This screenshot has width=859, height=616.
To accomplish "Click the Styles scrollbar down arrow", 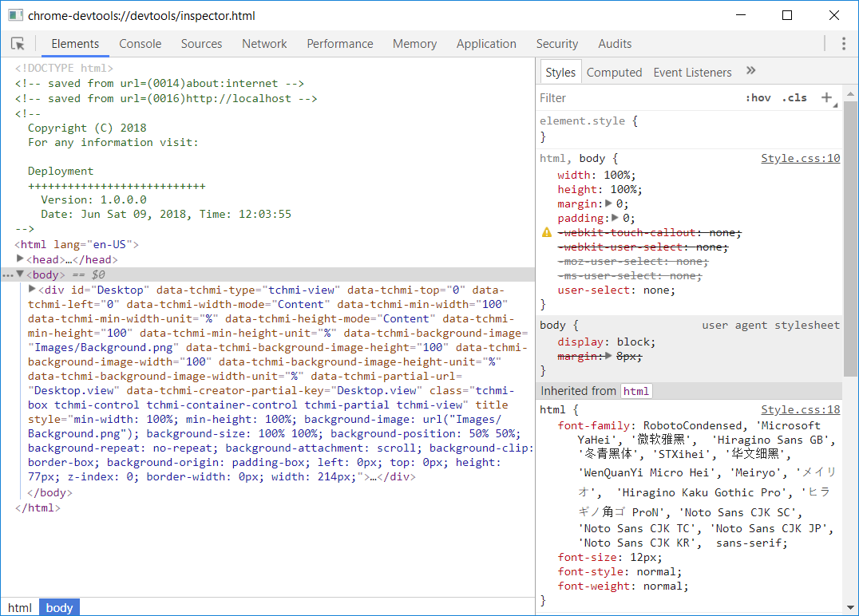I will [x=850, y=607].
